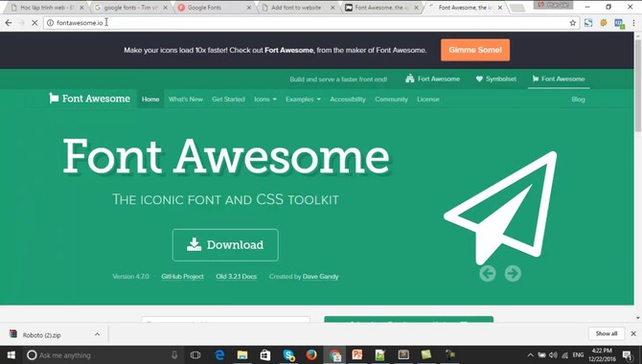
Task: Open the Accessibility nav item
Action: 348,99
